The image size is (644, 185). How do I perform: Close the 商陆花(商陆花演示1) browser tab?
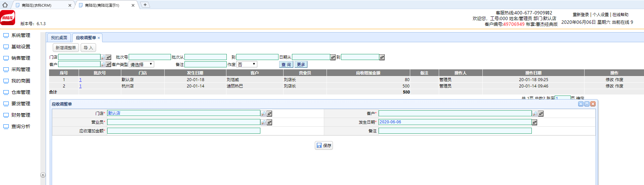133,5
